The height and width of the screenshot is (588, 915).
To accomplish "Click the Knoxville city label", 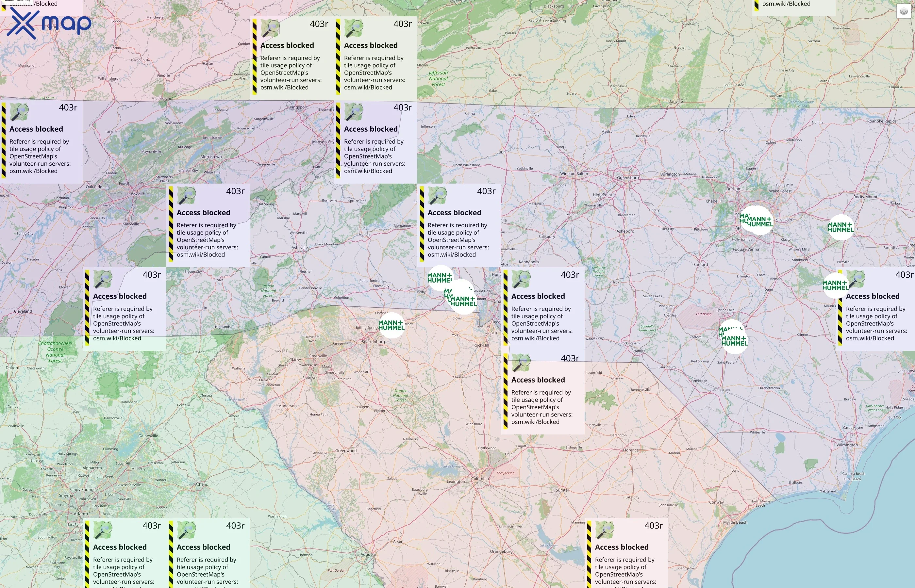I will pyautogui.click(x=137, y=194).
